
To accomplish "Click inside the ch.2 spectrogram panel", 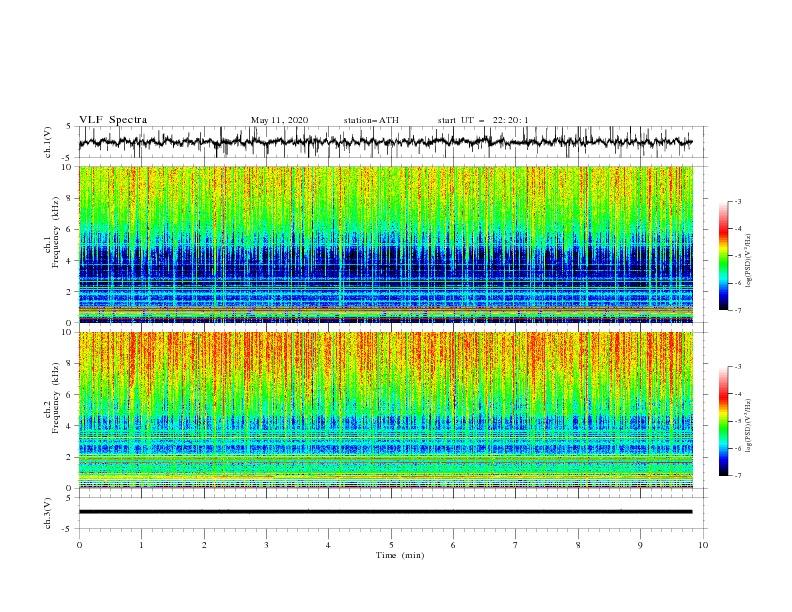I will [x=386, y=410].
